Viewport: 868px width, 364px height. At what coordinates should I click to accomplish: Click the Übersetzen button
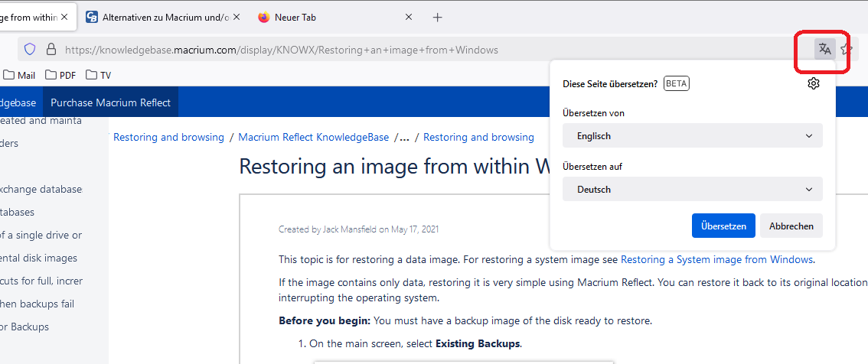point(723,226)
